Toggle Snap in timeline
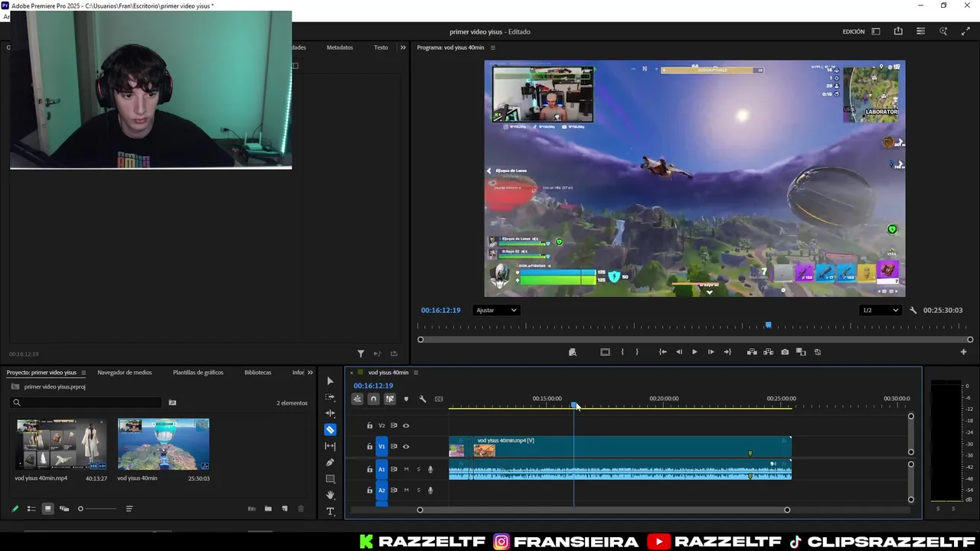The image size is (980, 551). 374,399
